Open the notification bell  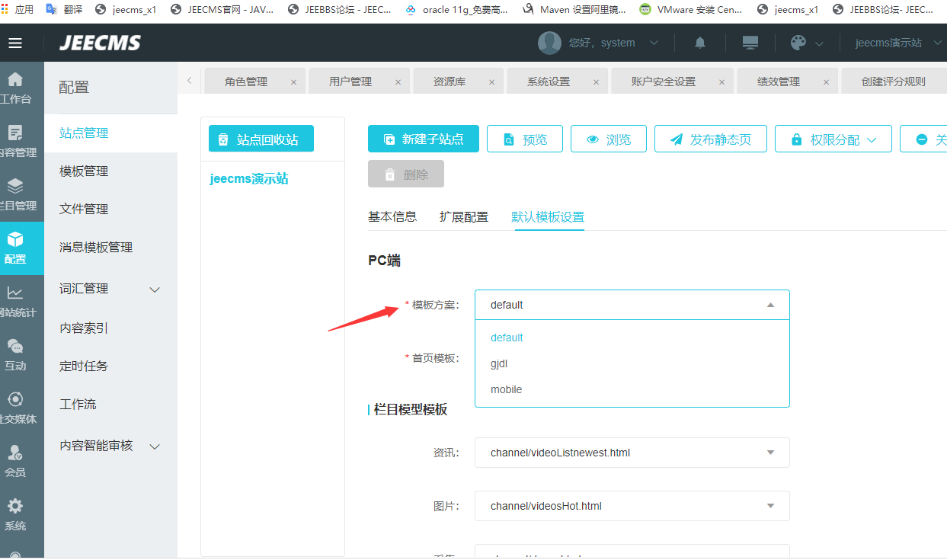click(700, 43)
